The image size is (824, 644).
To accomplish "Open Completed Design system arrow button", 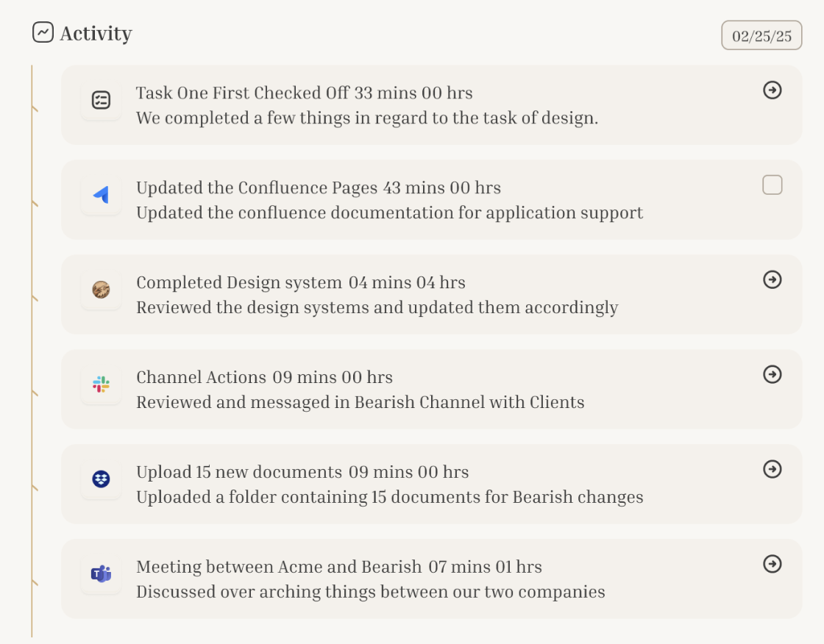I will (772, 279).
